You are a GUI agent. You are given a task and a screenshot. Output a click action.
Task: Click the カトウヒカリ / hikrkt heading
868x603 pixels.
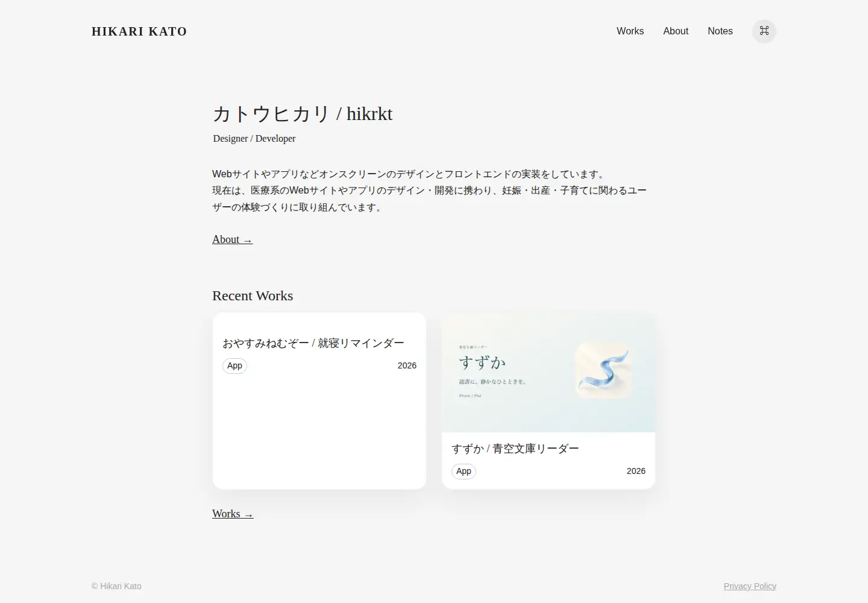click(x=303, y=113)
